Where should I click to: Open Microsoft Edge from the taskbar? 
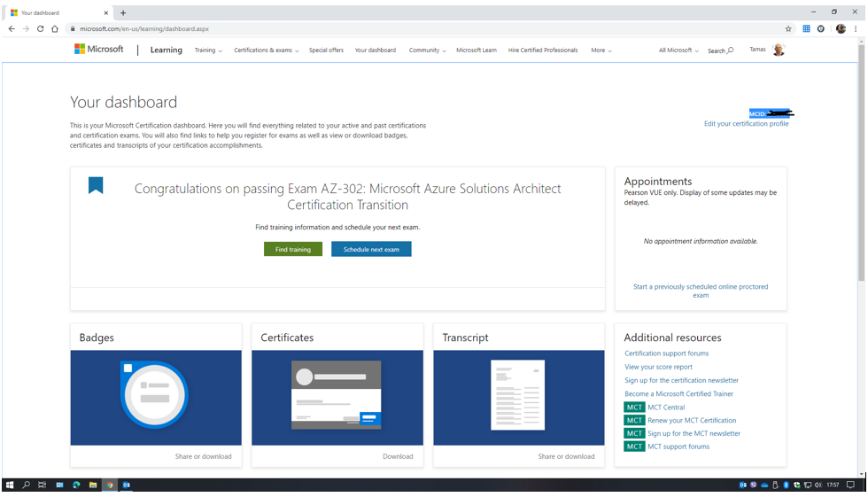tap(76, 485)
